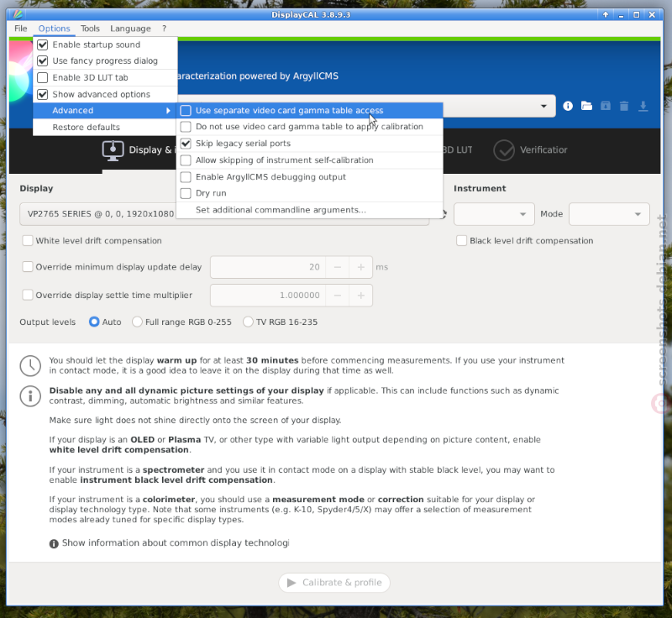
Task: Open the Instrument dropdown
Action: tap(494, 214)
